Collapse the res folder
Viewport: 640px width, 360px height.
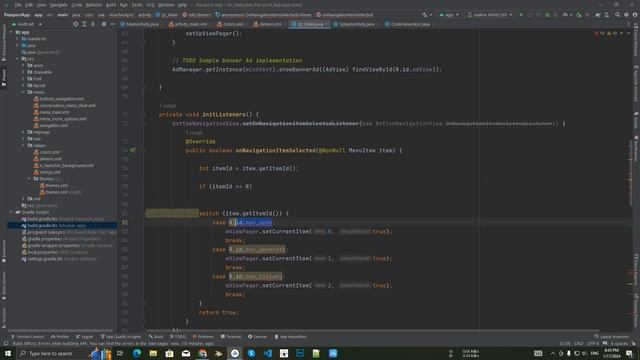(17, 59)
